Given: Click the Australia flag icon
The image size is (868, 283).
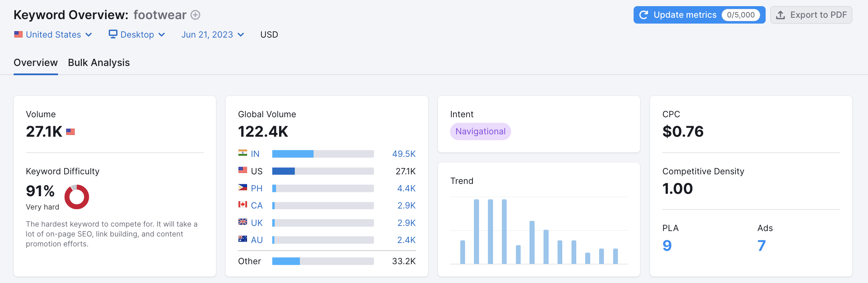Looking at the screenshot, I should point(243,239).
